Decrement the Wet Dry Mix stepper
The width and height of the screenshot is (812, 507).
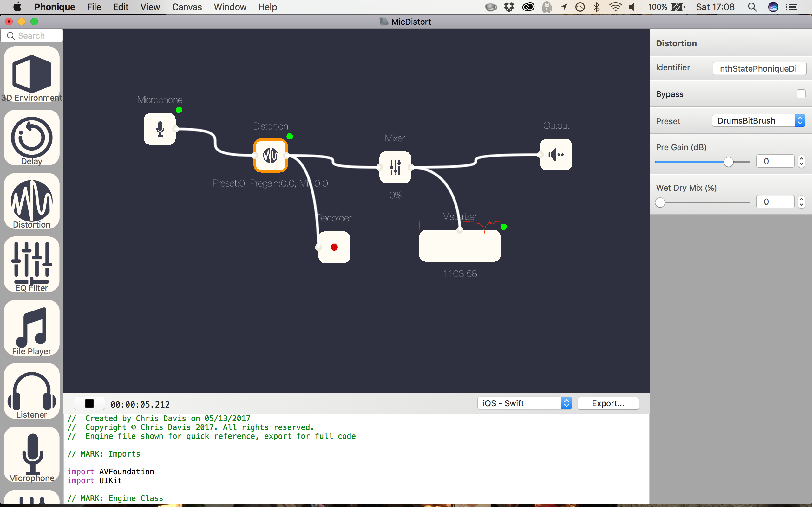tap(801, 205)
